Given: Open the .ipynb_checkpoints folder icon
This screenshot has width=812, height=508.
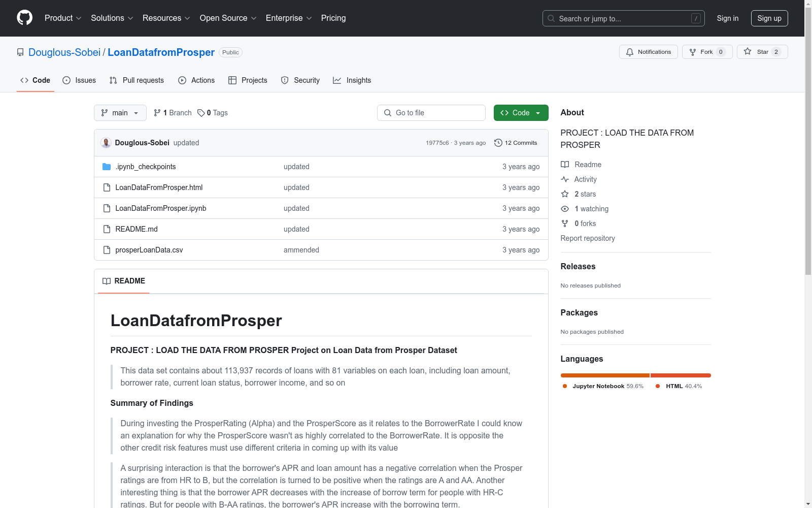Looking at the screenshot, I should [107, 166].
